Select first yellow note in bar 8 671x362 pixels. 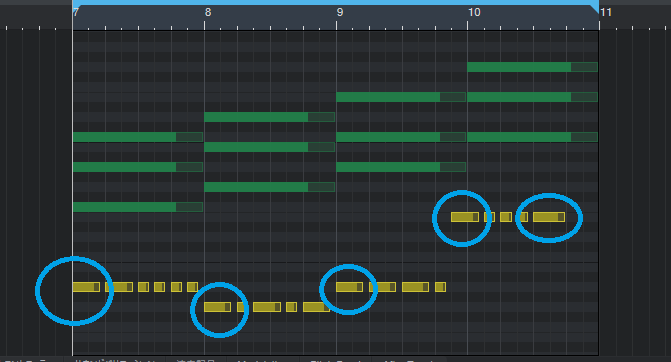tap(218, 307)
